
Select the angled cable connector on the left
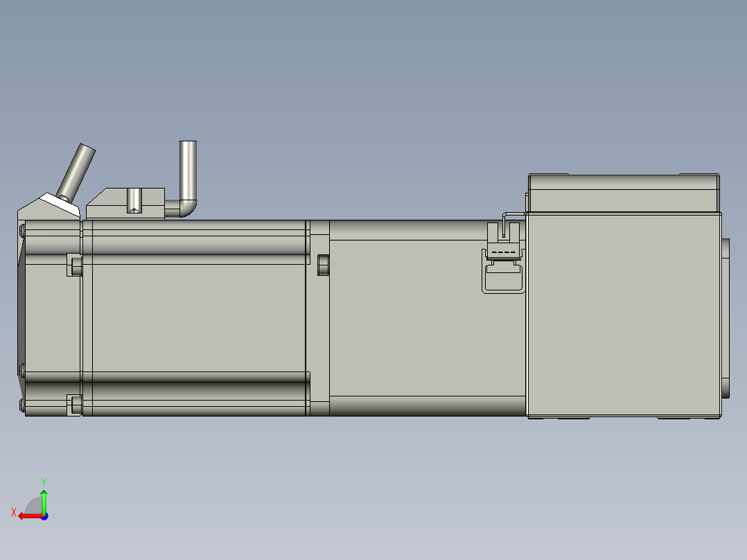coord(73,170)
